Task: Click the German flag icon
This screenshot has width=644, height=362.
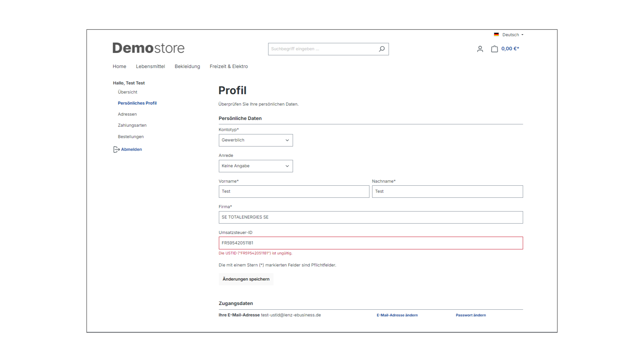Action: click(x=496, y=35)
